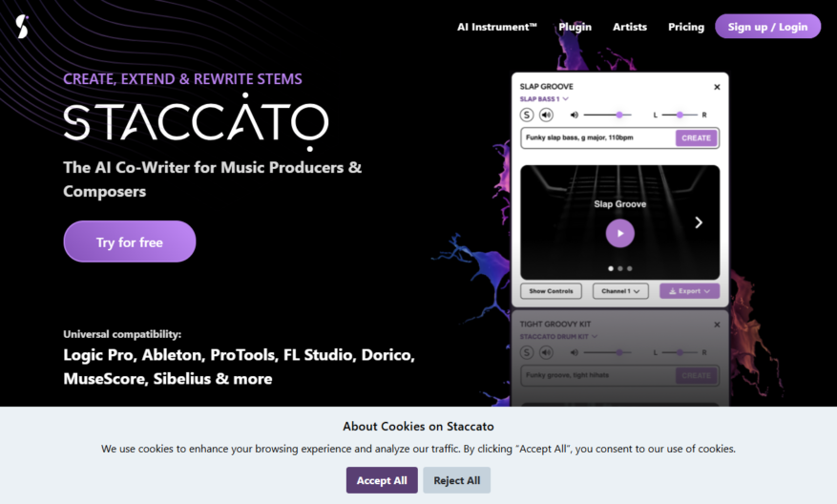Click the Try for free button
The image size is (837, 504).
(130, 241)
